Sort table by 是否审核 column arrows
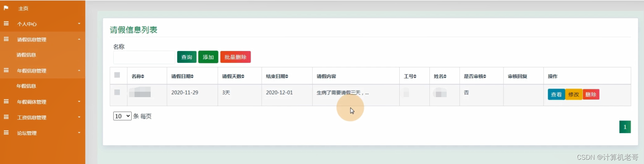Viewport: 644px width, 164px height. 485,76
